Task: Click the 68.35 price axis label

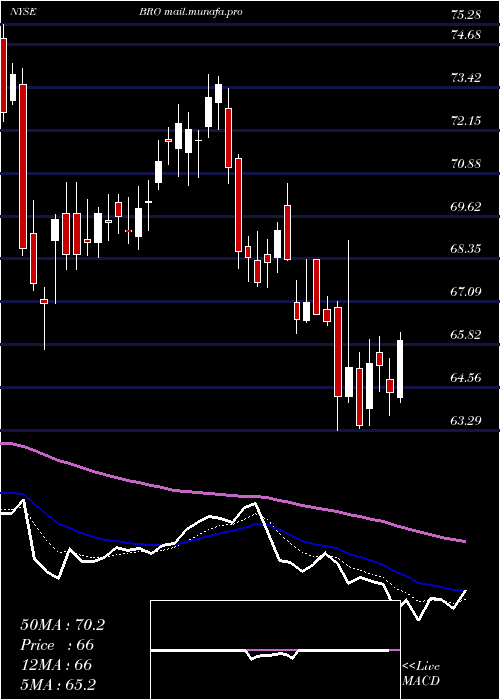Action: click(x=466, y=249)
